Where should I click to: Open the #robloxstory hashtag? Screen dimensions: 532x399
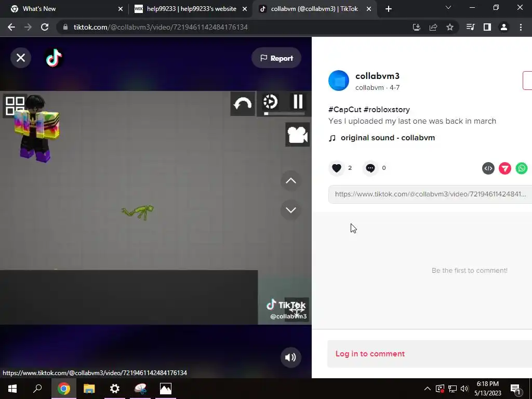pos(387,110)
